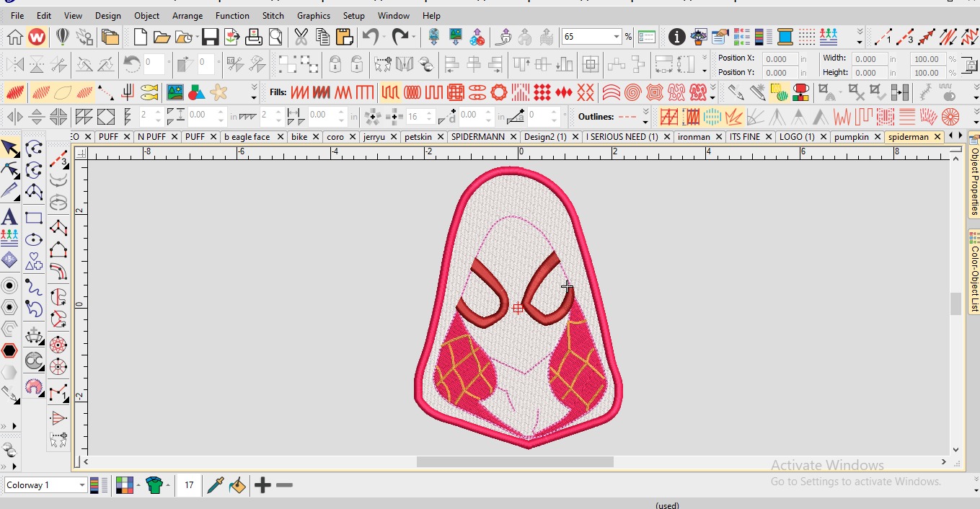The width and height of the screenshot is (980, 509).
Task: Click the multicolor background color swatch
Action: (124, 485)
